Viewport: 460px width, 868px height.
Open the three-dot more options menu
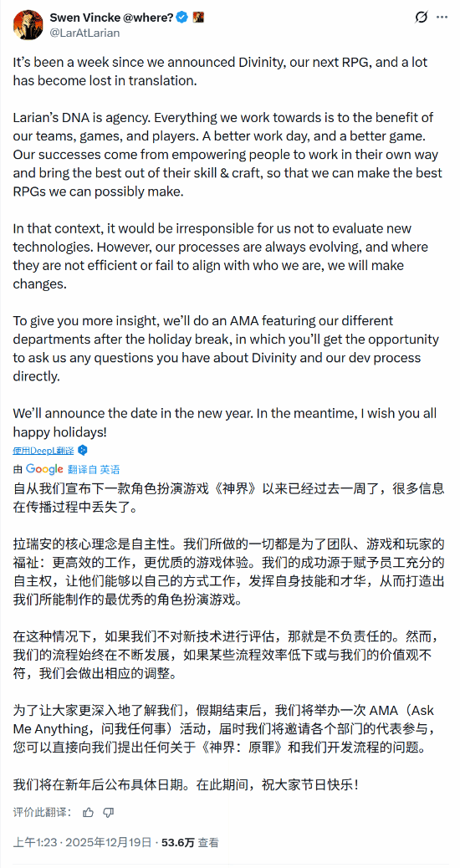(442, 18)
